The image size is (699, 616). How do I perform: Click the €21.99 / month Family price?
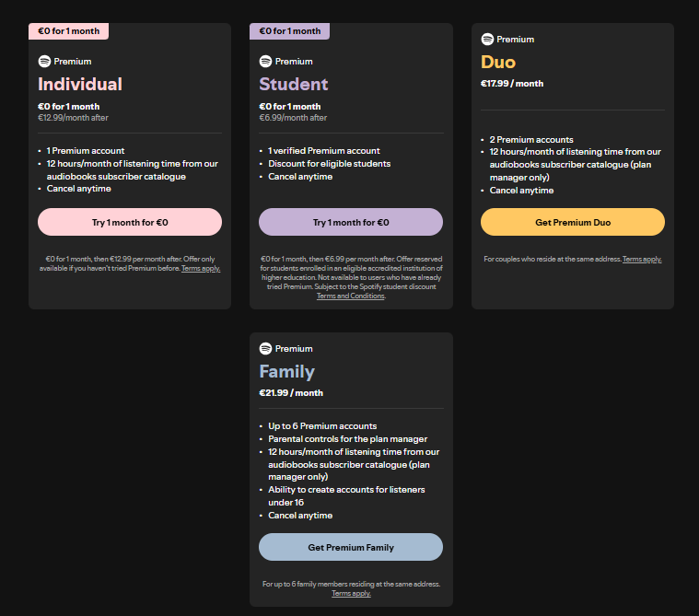291,393
